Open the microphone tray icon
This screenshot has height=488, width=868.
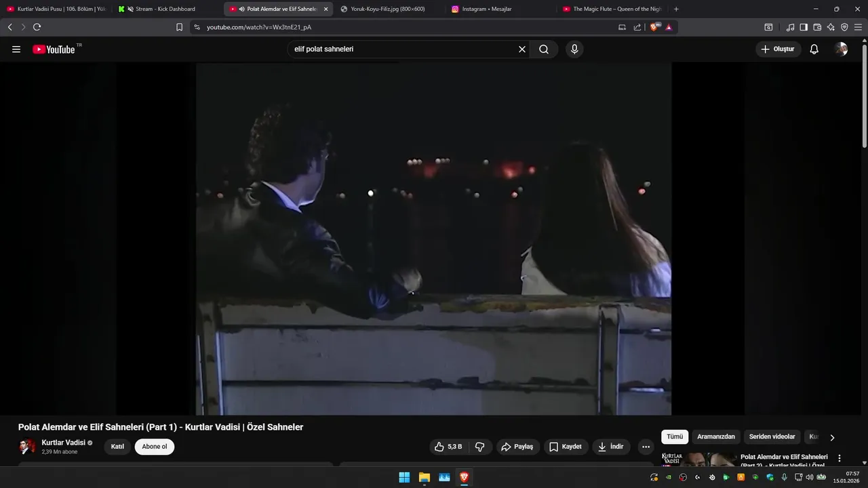point(785,477)
